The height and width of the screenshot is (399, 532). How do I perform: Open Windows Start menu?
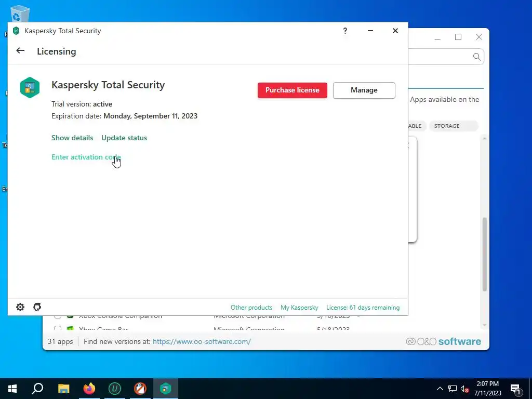(x=12, y=389)
